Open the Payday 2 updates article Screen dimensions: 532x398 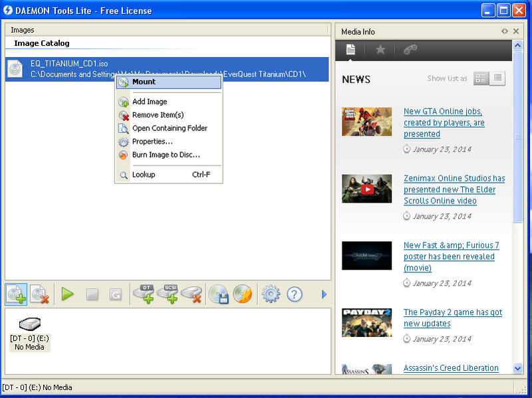point(453,318)
